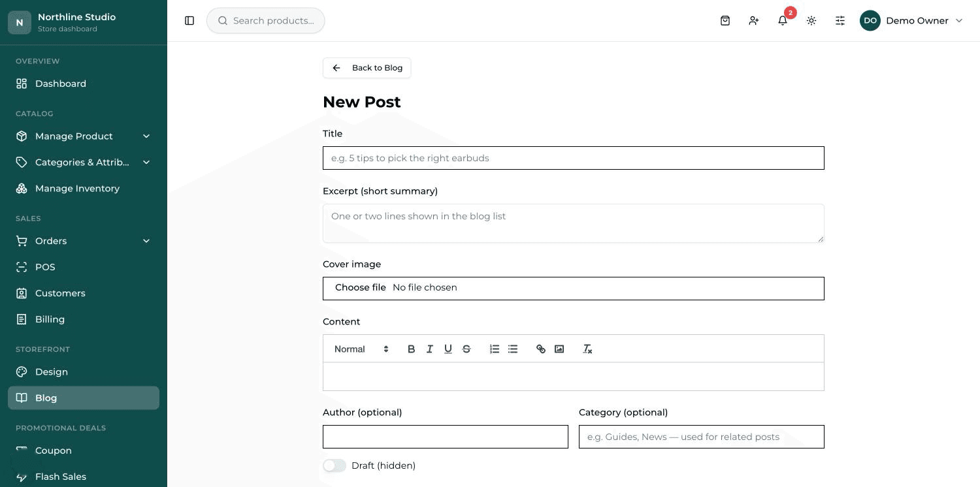
Task: Insert an image into the content
Action: tap(559, 349)
